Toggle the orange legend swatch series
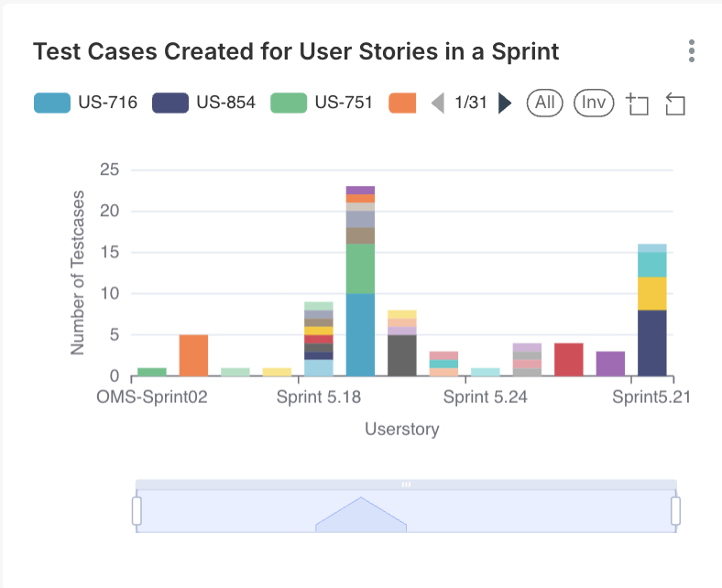The height and width of the screenshot is (588, 722). coord(402,103)
